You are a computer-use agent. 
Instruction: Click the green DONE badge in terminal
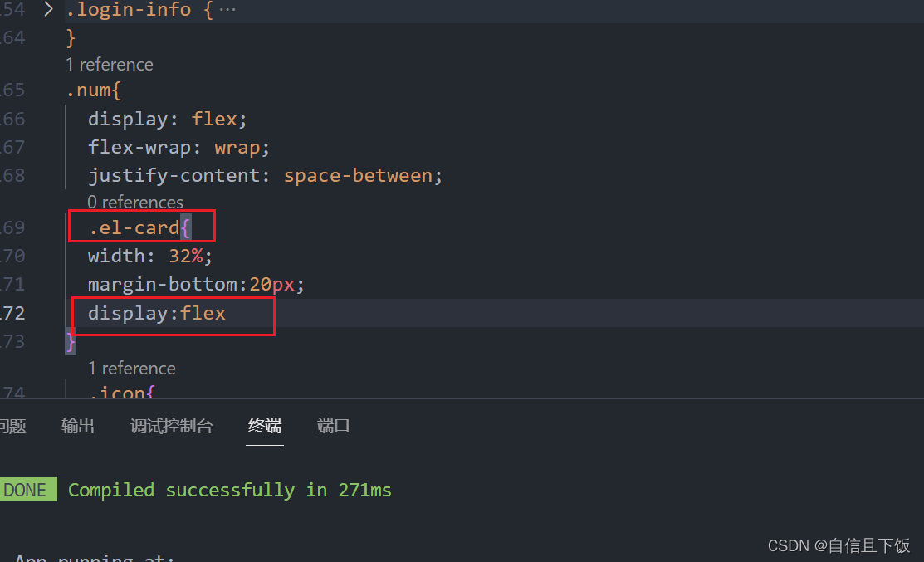(x=28, y=490)
